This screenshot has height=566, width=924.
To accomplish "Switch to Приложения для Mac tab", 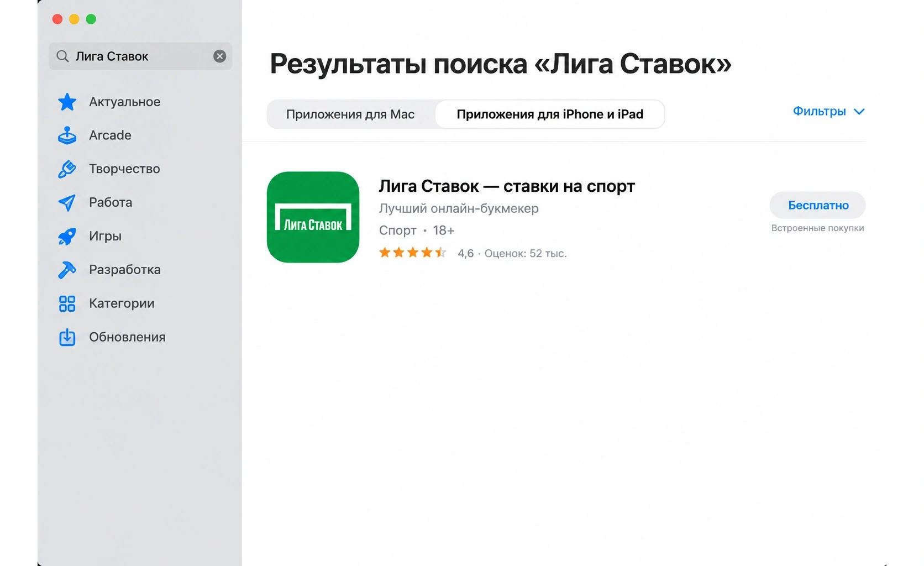I will tap(350, 114).
